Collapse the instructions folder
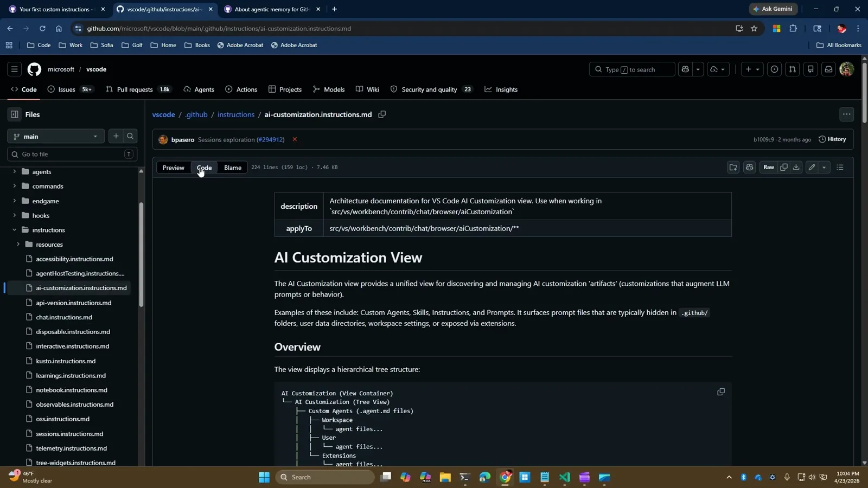868x488 pixels. click(15, 230)
